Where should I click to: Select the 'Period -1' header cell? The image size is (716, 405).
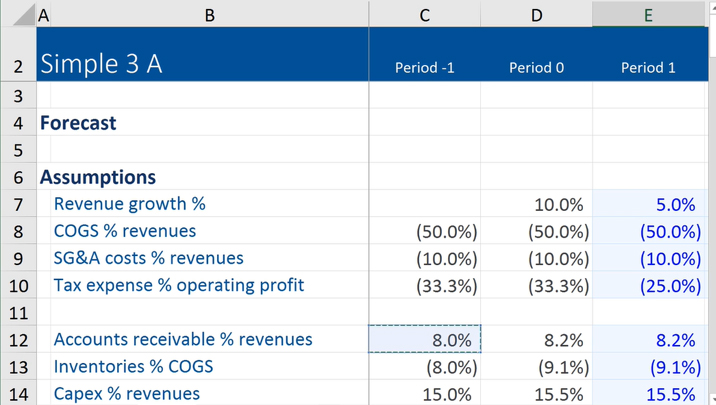pyautogui.click(x=425, y=68)
